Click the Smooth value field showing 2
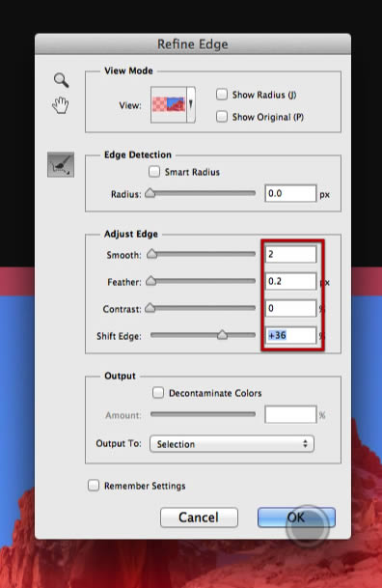Screen dimensions: 382x588 [x=290, y=254]
